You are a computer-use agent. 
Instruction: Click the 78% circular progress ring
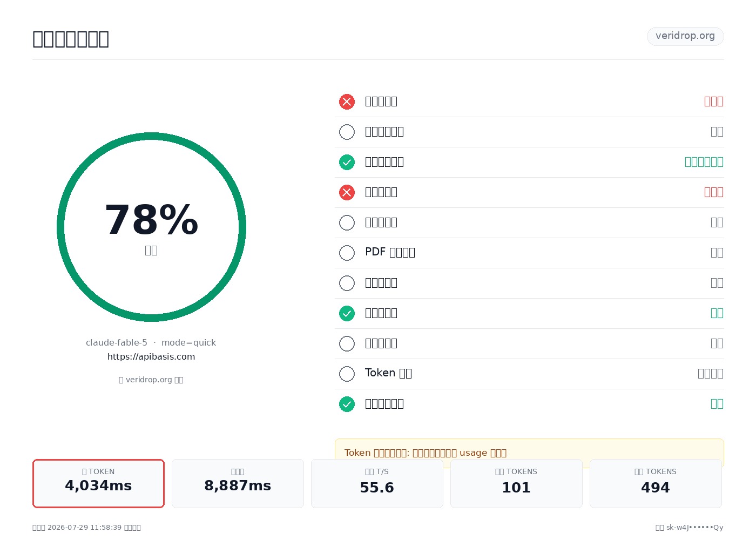pos(151,227)
